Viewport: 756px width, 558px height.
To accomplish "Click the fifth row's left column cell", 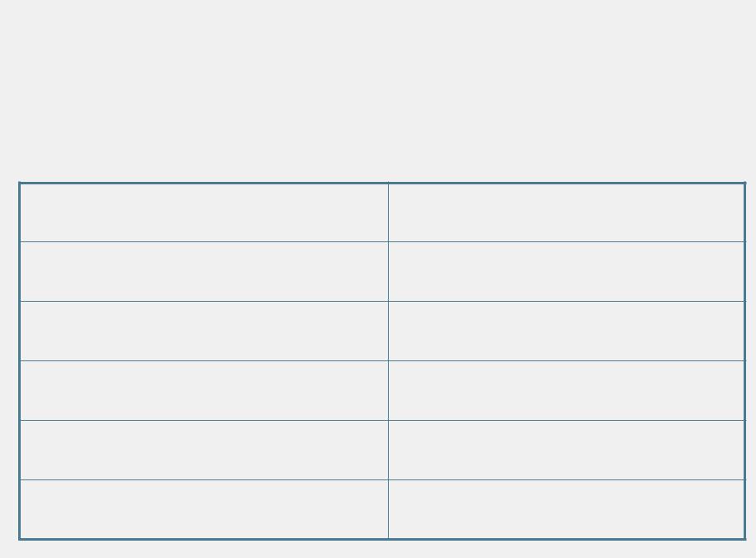I will 204,450.
